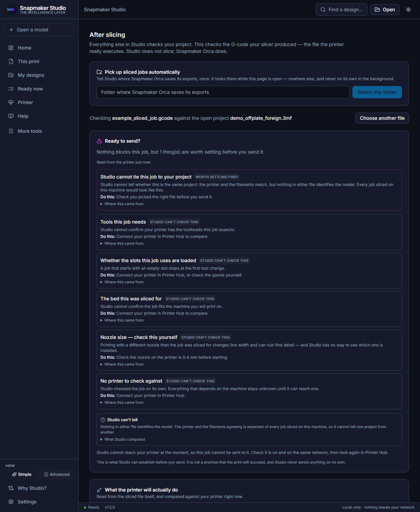
Task: Click the magnifier icon in Find a design
Action: pyautogui.click(x=323, y=10)
